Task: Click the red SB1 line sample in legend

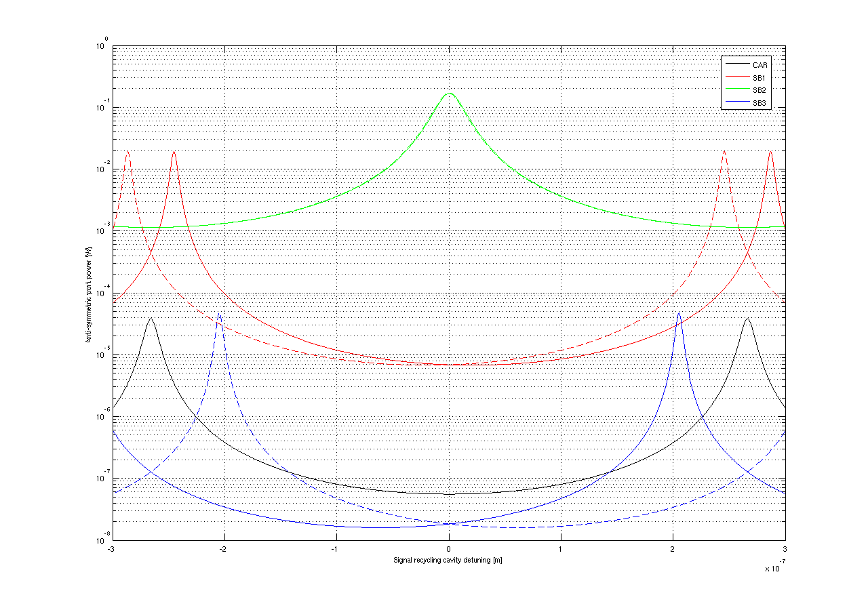Action: [x=736, y=77]
